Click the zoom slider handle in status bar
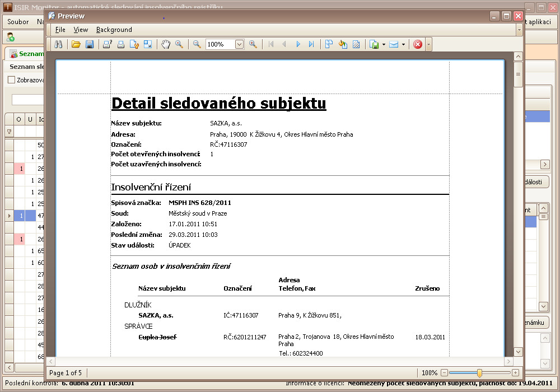Viewport: 560px width, 392px height. (x=479, y=372)
